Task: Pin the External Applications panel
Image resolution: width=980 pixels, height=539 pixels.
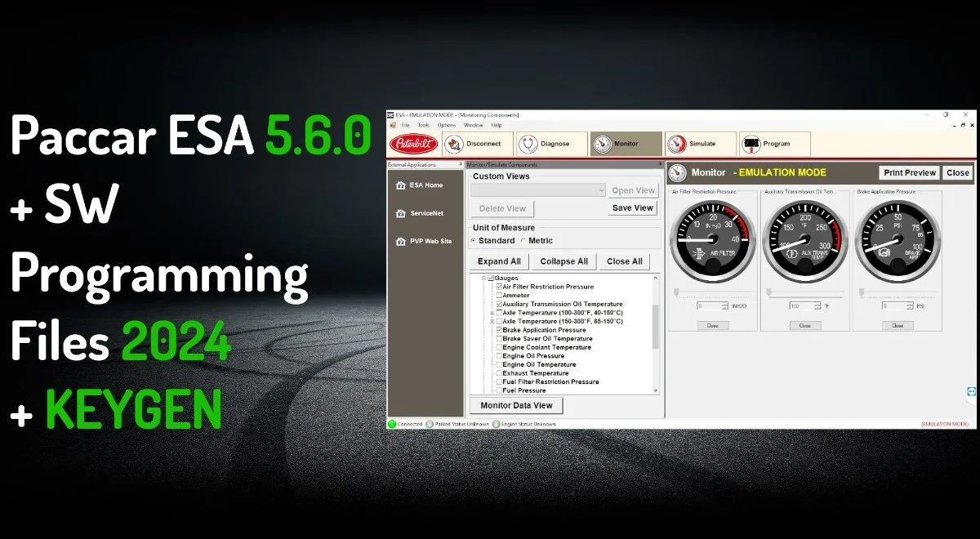Action: [460, 164]
